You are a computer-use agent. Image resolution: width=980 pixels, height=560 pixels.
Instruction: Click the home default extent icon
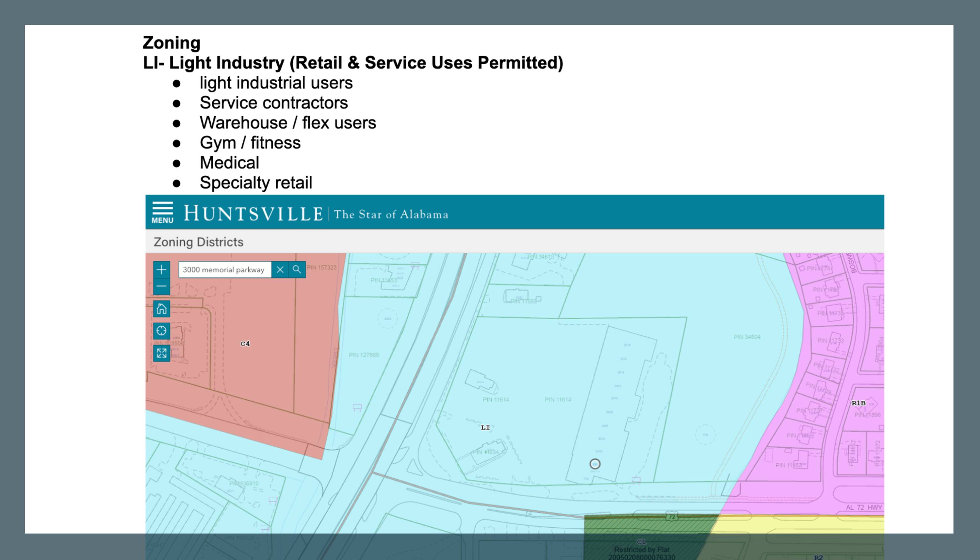pos(162,309)
